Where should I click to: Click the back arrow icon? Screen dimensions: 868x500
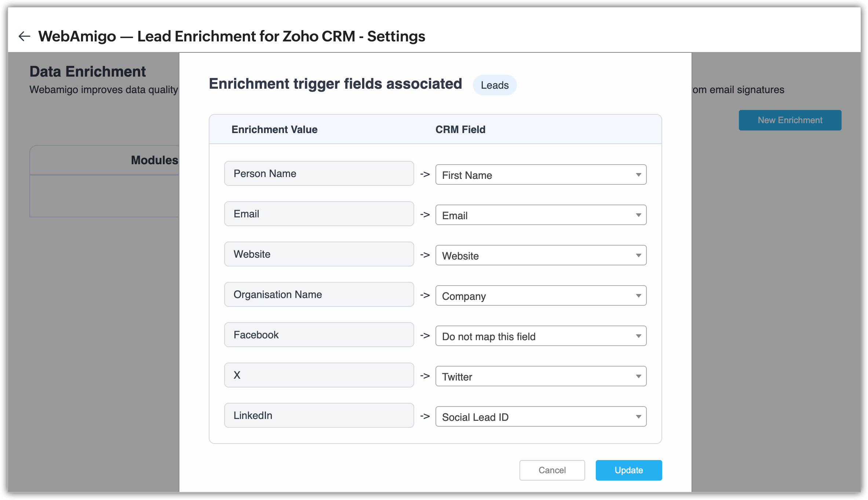24,36
